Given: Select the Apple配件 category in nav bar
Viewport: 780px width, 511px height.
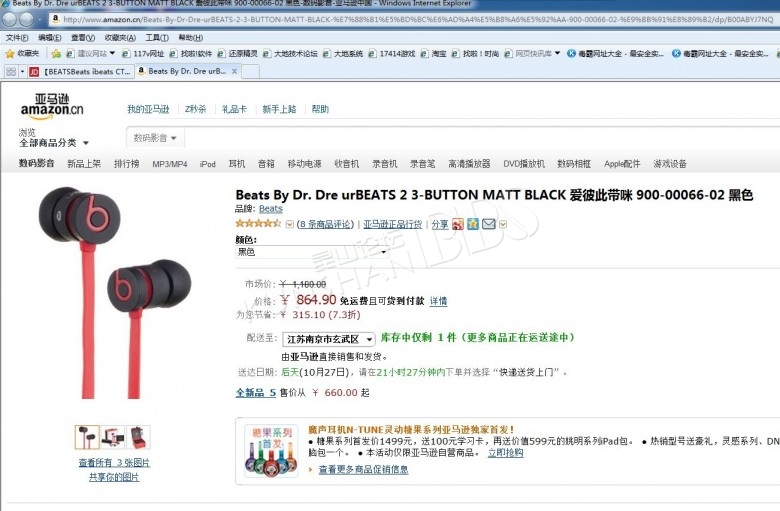Looking at the screenshot, I should coord(622,164).
